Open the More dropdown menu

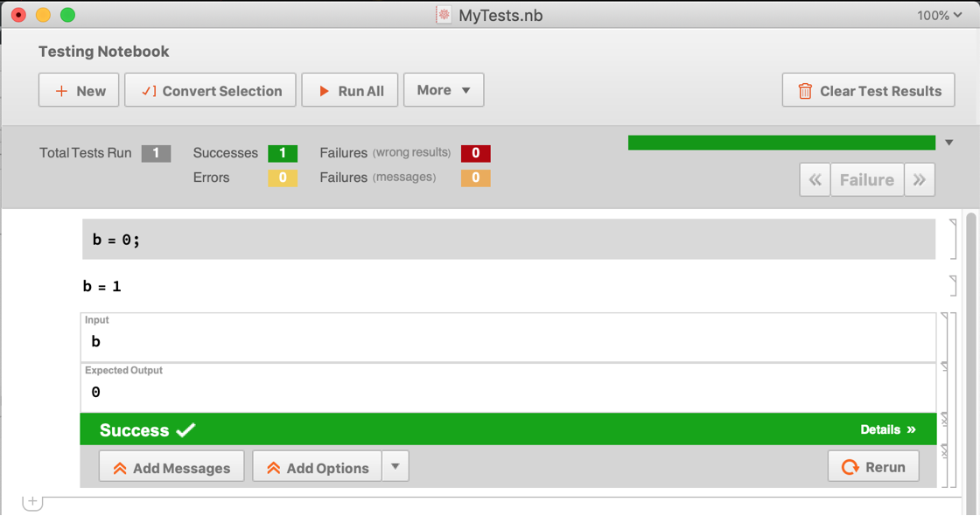[444, 90]
